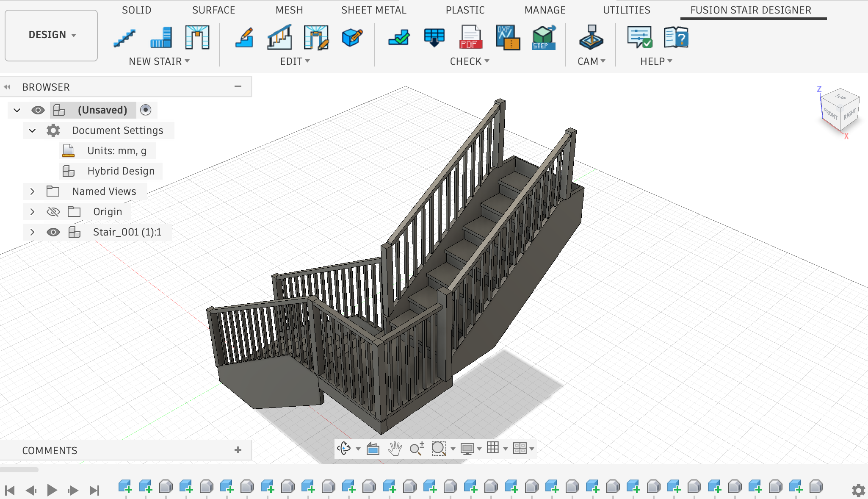Collapse Document Settings node
Image resolution: width=868 pixels, height=499 pixels.
[x=32, y=130]
